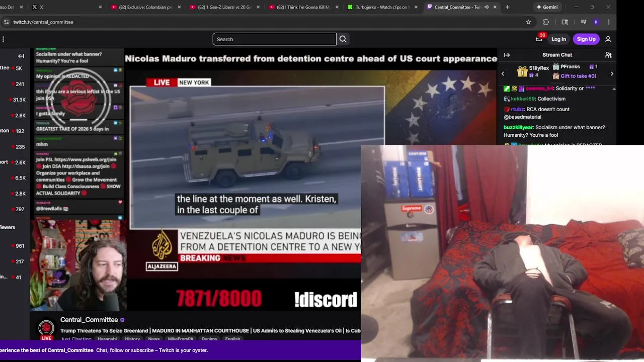
Task: Click username kekkeri59 in chat
Action: click(523, 99)
